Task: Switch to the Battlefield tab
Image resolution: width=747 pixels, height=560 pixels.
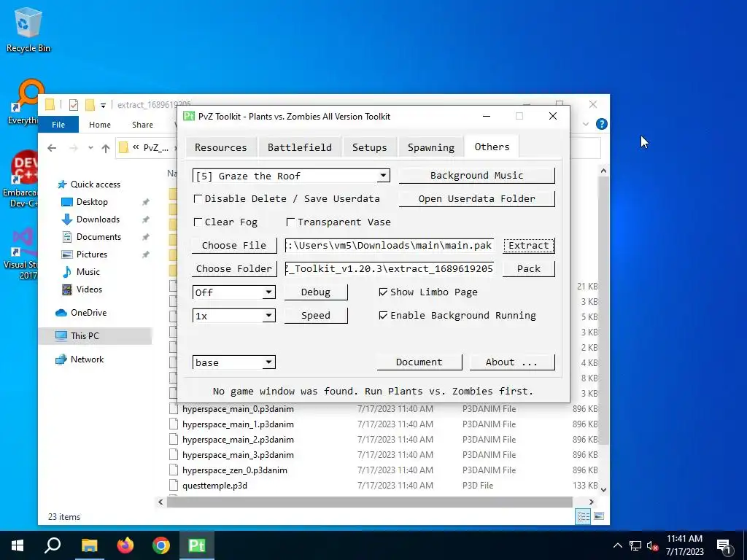Action: (300, 147)
